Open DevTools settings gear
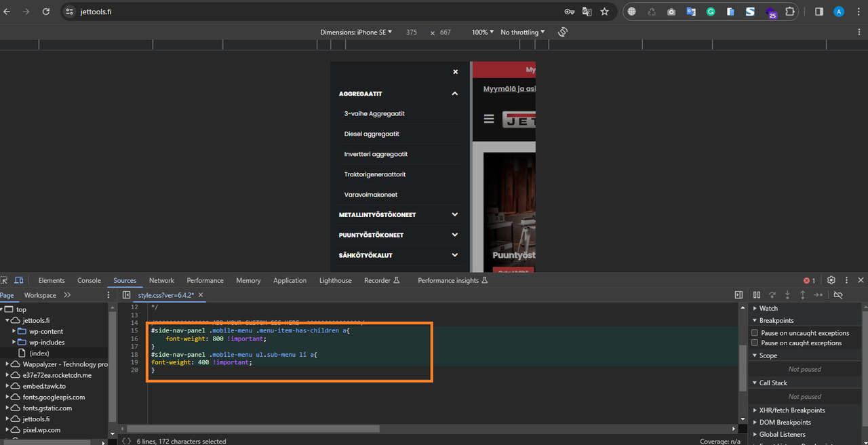868x445 pixels. click(831, 280)
